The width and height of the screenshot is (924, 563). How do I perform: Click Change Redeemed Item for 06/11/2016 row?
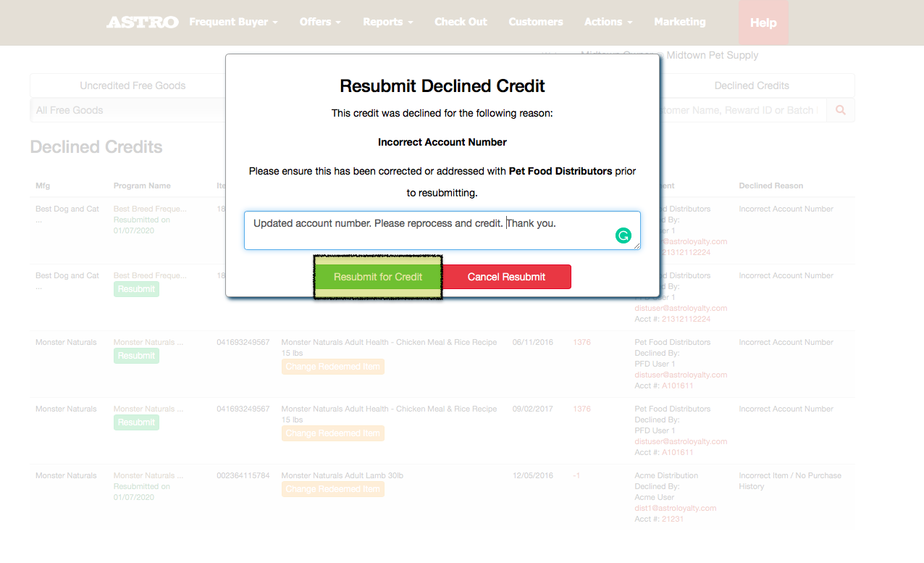click(x=332, y=367)
